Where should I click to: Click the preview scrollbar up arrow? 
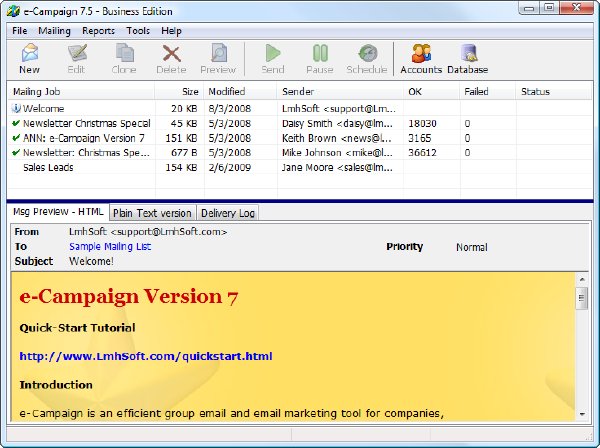pos(582,279)
